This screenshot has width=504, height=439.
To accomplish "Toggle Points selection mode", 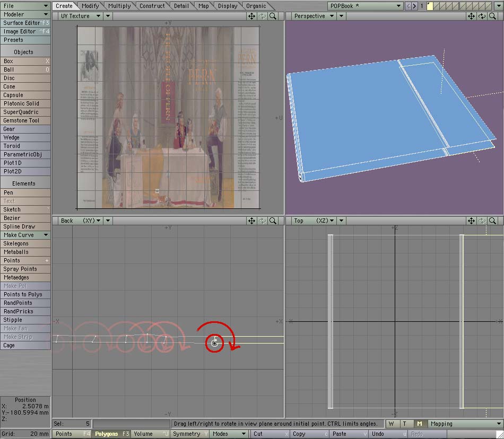I will 72,434.
